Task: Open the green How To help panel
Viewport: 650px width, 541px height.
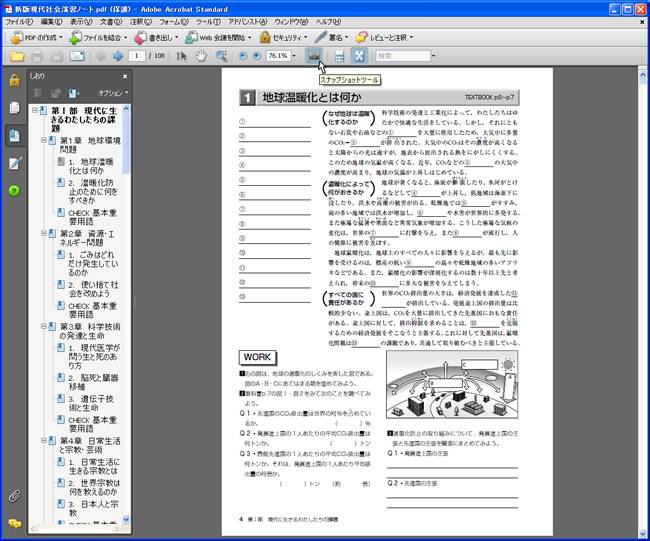Action: [14, 191]
